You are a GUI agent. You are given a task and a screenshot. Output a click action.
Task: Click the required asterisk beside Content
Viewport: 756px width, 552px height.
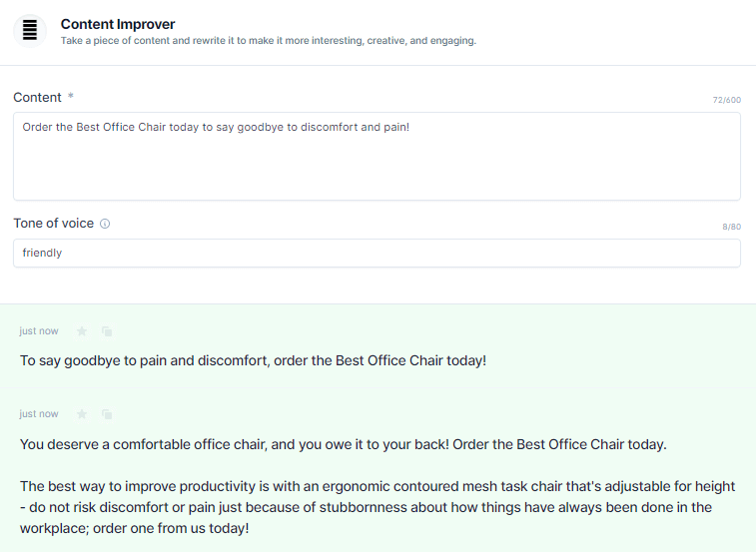[70, 96]
